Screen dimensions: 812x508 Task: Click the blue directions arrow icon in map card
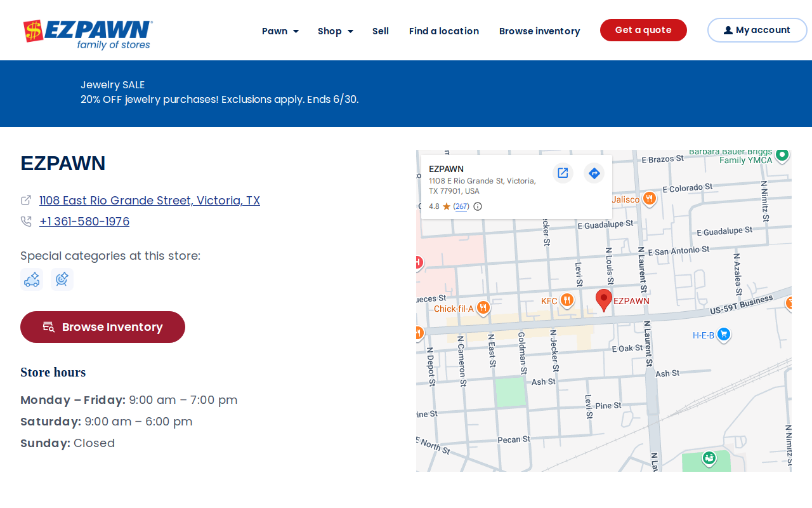tap(594, 173)
